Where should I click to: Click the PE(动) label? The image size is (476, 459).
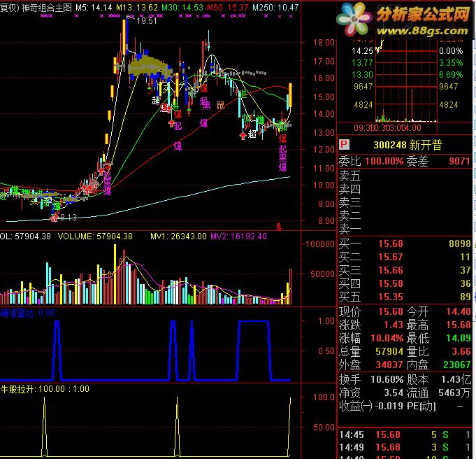pos(421,406)
